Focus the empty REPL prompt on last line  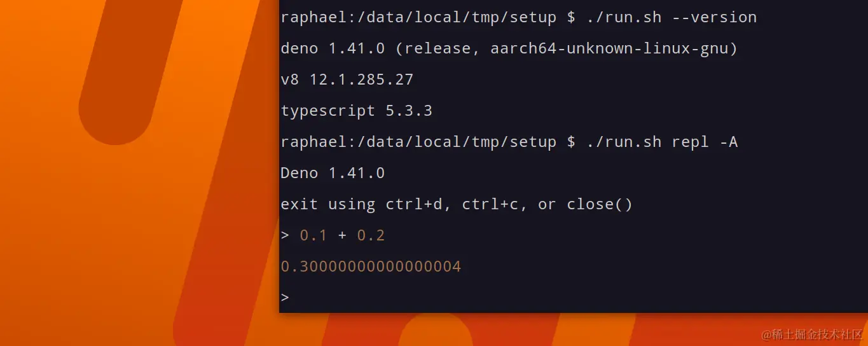coord(285,297)
